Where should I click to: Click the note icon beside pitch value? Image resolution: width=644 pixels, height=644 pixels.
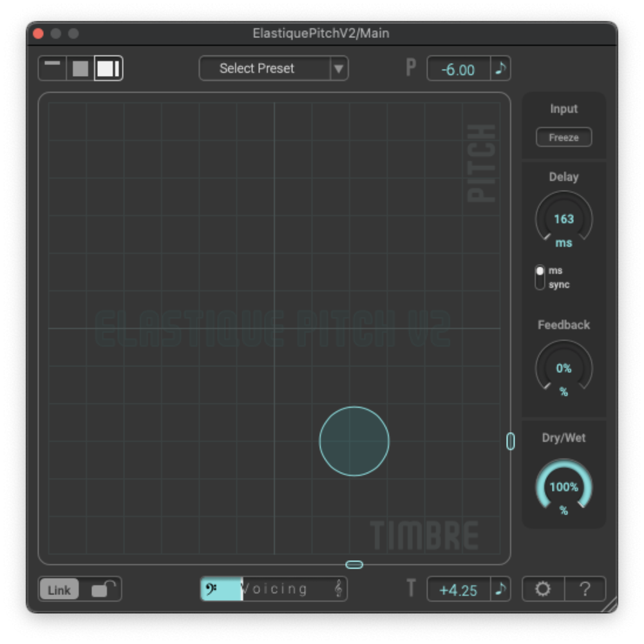tap(500, 69)
